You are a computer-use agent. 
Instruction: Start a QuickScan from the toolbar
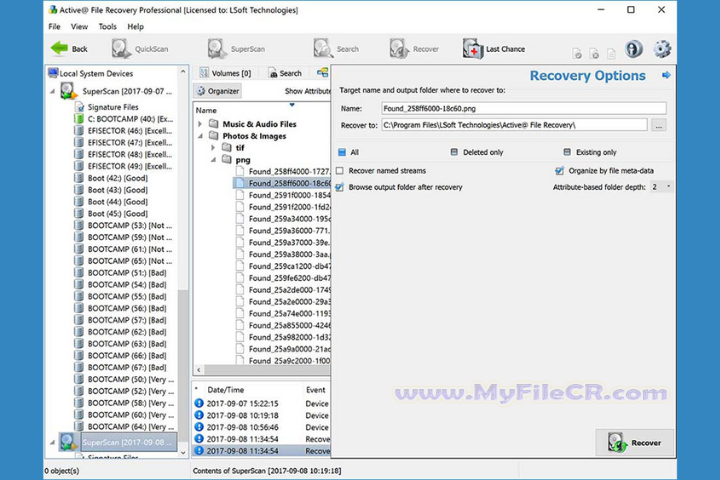140,49
